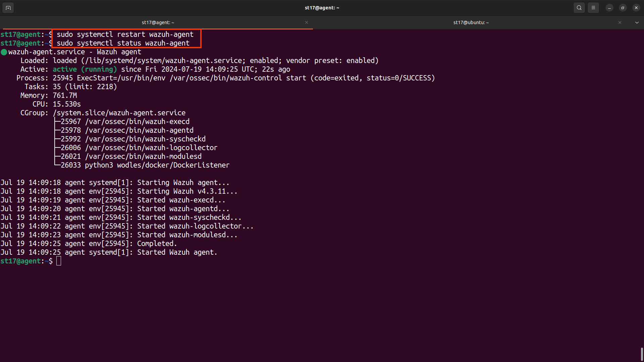The image size is (644, 362).
Task: Open the terminal hamburger menu
Action: 593,8
